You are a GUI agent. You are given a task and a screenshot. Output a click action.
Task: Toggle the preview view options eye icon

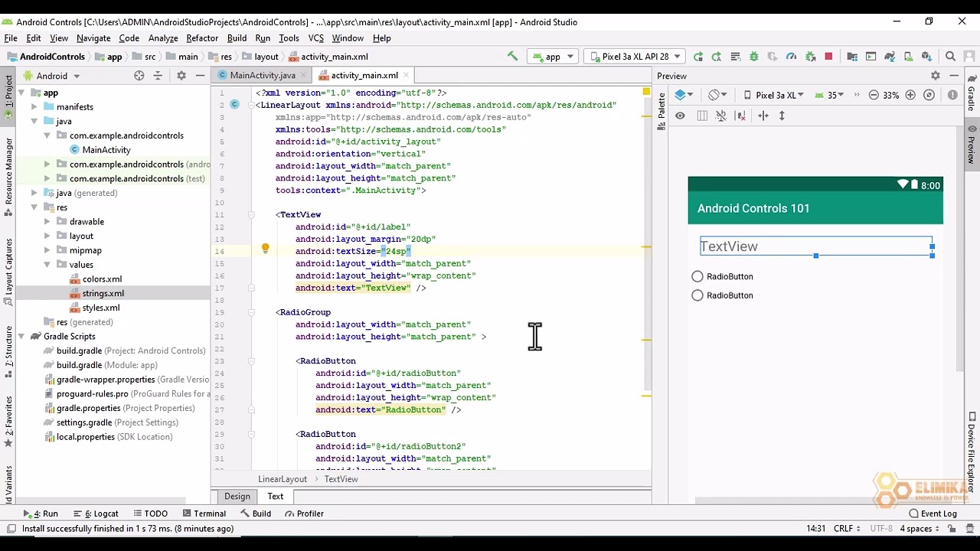tap(680, 116)
